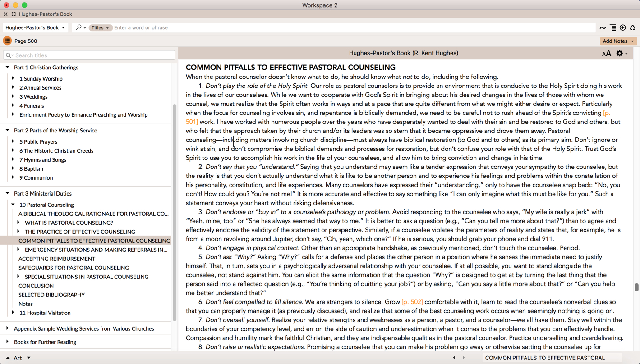Open the Add Notes dropdown

tap(618, 41)
